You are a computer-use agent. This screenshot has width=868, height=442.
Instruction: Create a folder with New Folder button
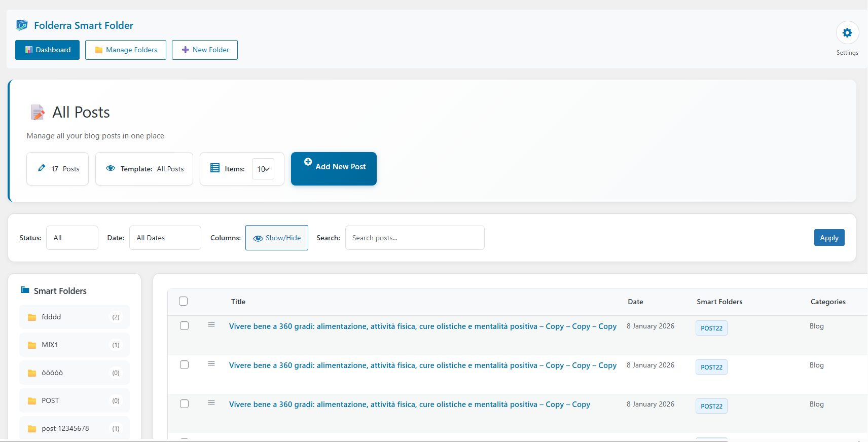(x=205, y=50)
